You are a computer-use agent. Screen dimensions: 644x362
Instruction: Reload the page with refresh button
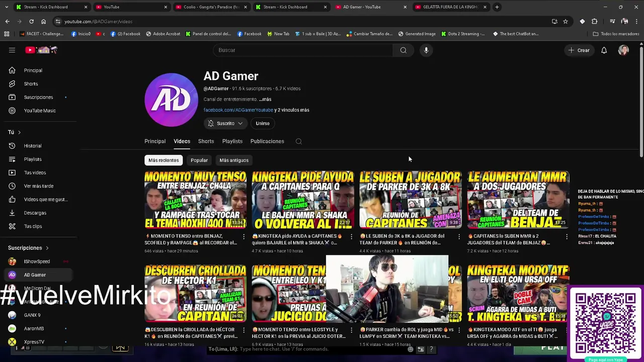(31, 22)
